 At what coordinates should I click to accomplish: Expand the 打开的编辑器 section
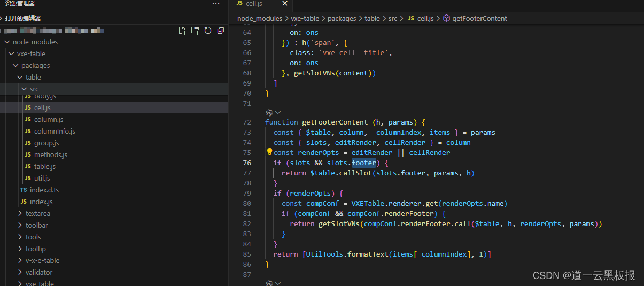(24, 18)
